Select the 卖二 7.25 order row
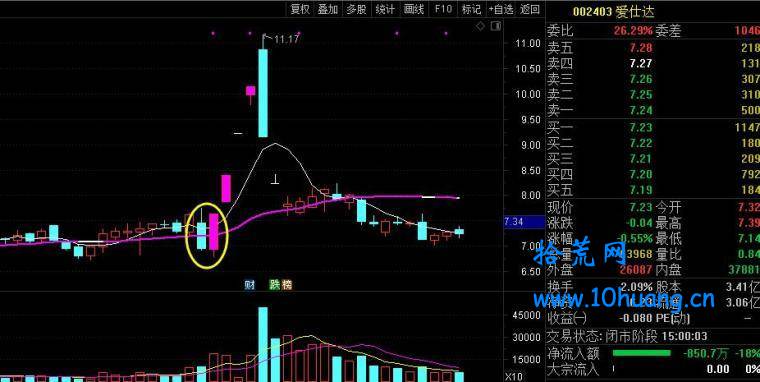The height and width of the screenshot is (382, 760). click(653, 95)
